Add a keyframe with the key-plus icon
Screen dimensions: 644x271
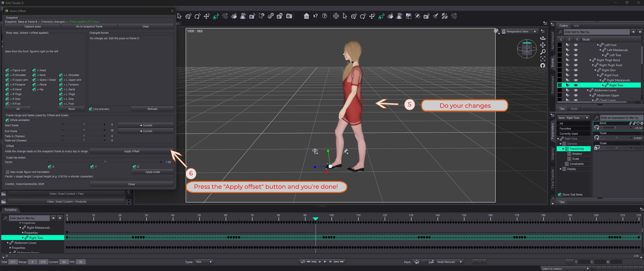click(x=431, y=262)
